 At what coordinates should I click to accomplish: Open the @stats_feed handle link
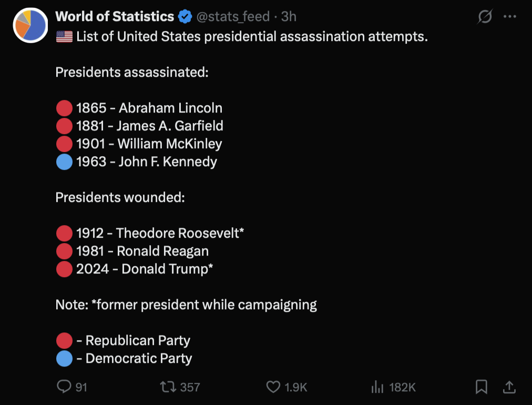pos(234,17)
